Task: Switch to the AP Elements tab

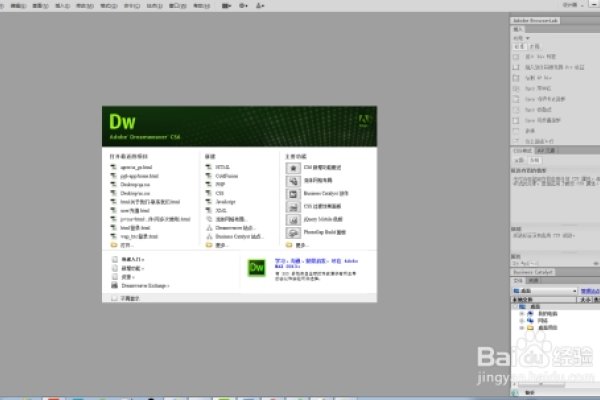Action: [546, 151]
